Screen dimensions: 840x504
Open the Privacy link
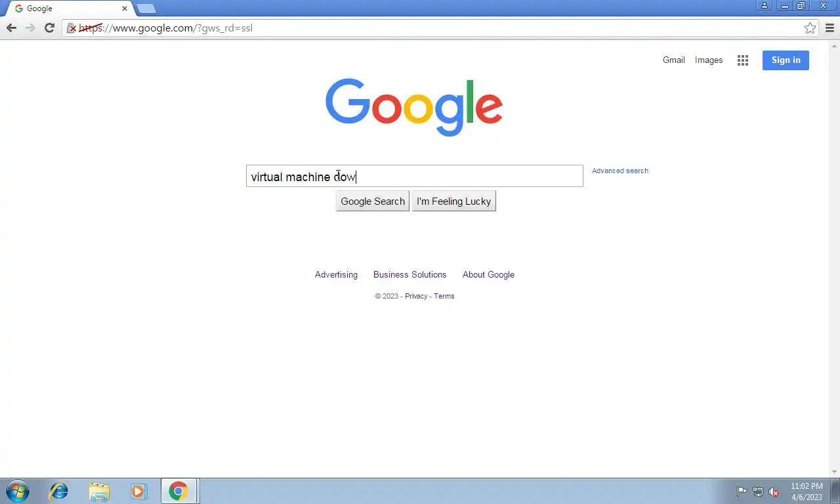point(416,296)
